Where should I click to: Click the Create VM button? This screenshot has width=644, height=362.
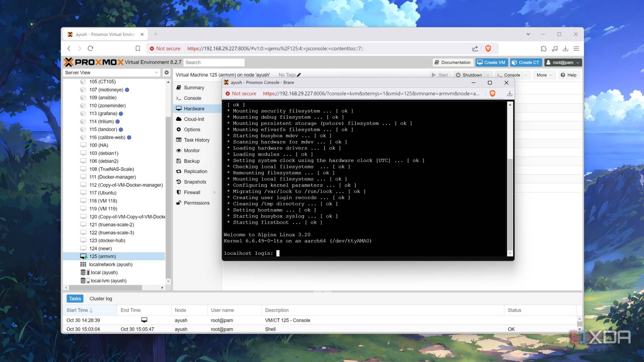(491, 62)
